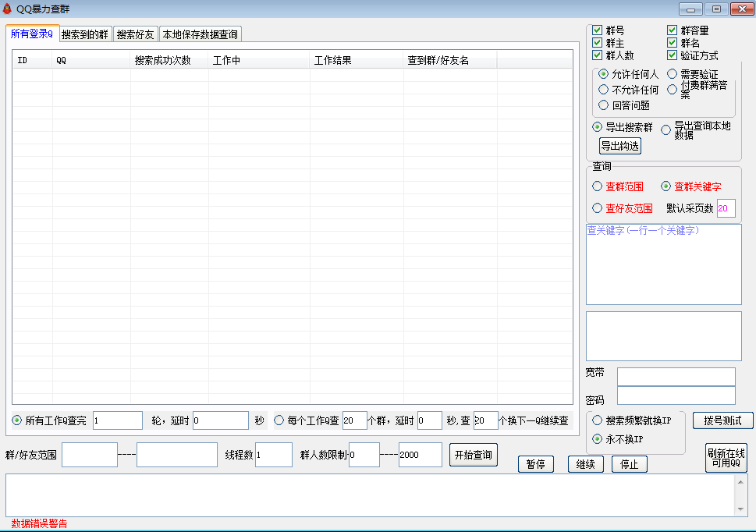Image resolution: width=756 pixels, height=532 pixels.
Task: Click the log area scroll down arrow
Action: coord(740,509)
